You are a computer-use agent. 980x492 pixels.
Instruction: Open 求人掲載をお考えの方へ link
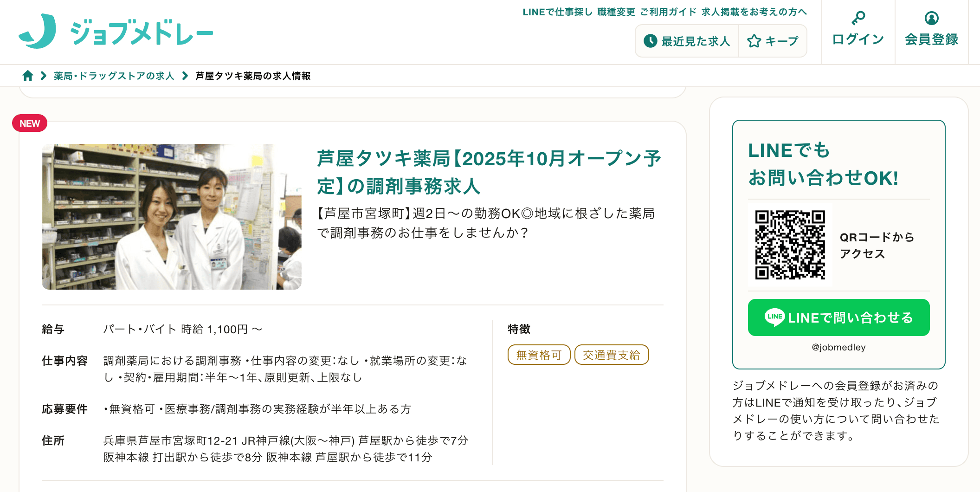754,12
